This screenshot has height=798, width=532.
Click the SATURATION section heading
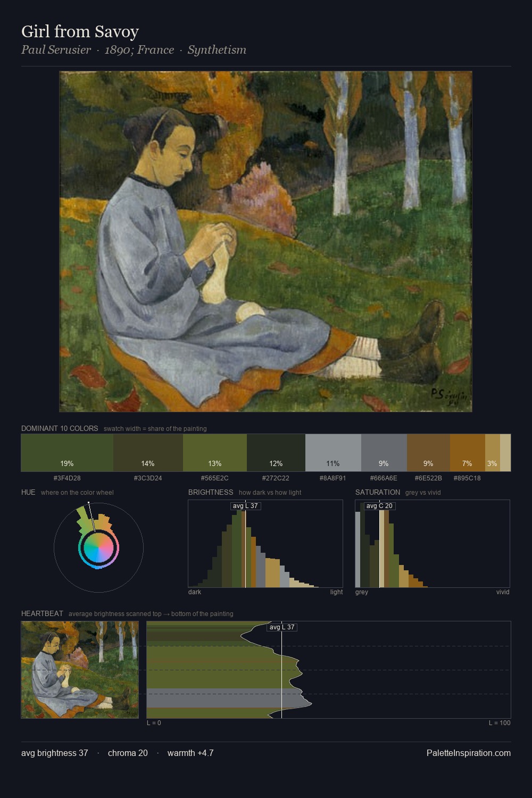coord(378,492)
